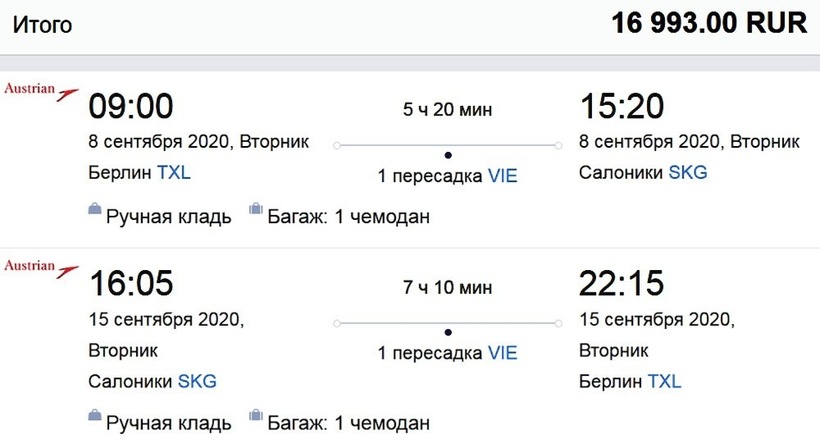Open the VIE transfer link on return flight
820x444 pixels.
(503, 353)
